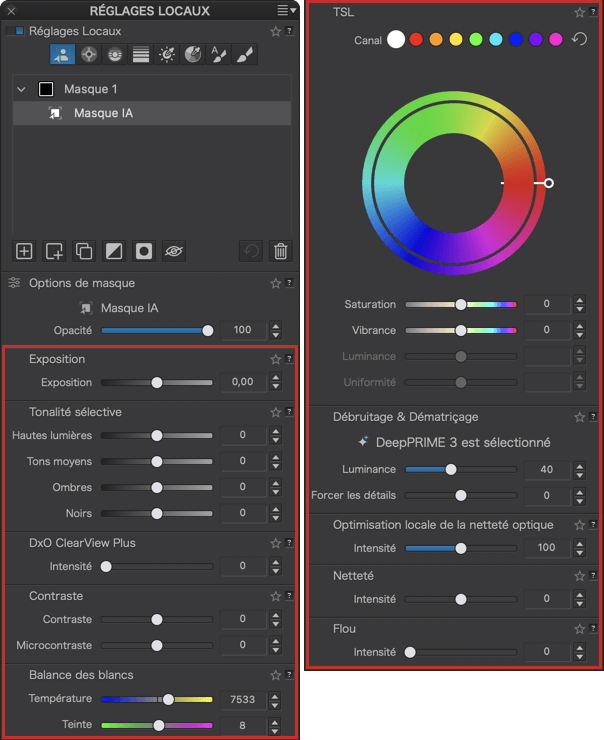Toggle mask visibility eye icon
The height and width of the screenshot is (740, 604).
(174, 251)
